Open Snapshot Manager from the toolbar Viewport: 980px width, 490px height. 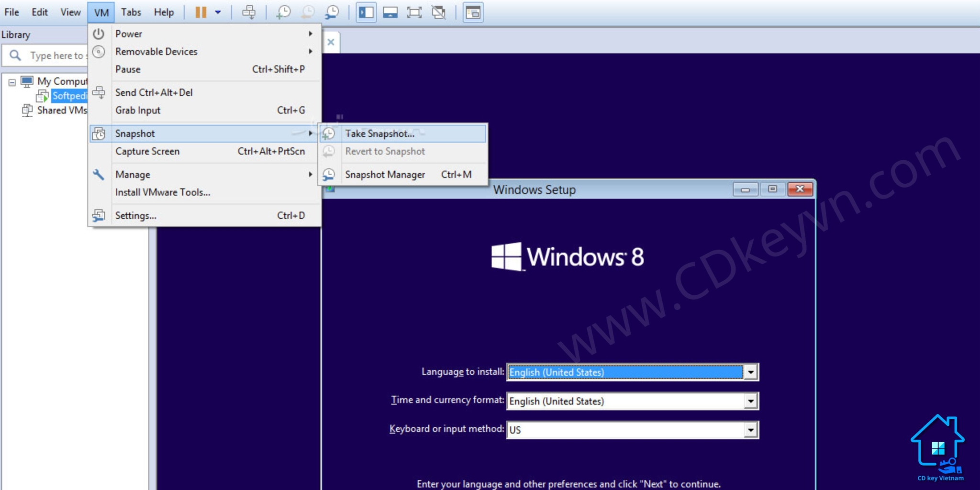click(332, 12)
